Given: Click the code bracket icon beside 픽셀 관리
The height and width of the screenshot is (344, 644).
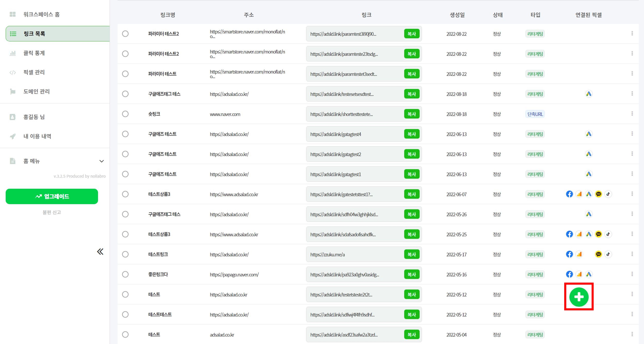Looking at the screenshot, I should (12, 72).
